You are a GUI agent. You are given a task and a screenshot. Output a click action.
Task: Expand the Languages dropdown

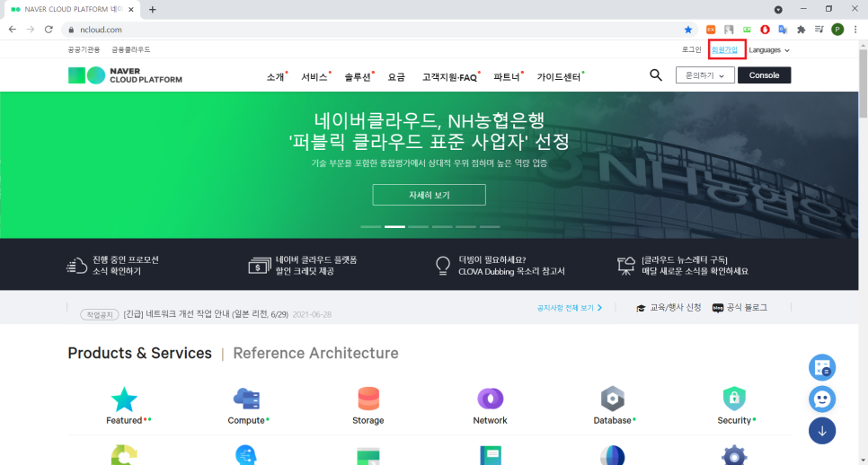[769, 49]
